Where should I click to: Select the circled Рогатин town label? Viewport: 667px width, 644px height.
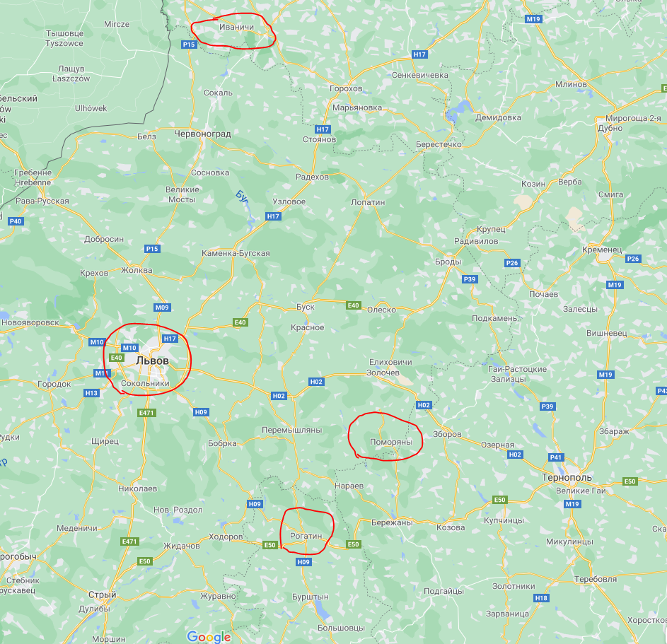(x=306, y=536)
